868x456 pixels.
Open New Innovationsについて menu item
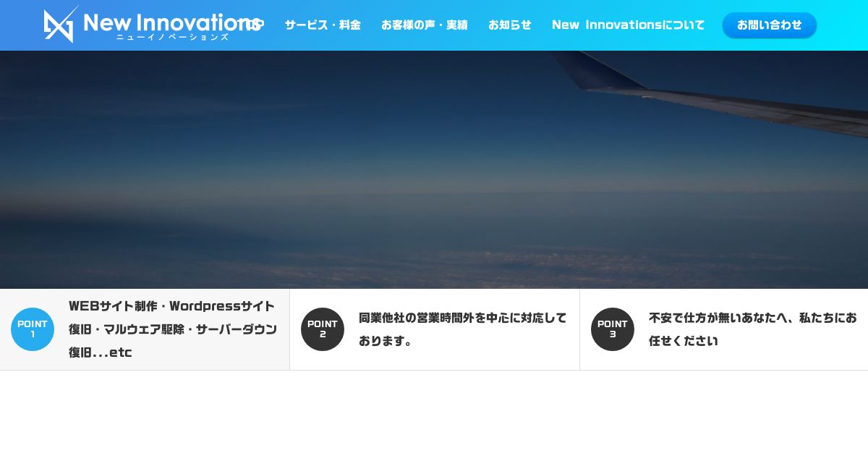coord(628,25)
